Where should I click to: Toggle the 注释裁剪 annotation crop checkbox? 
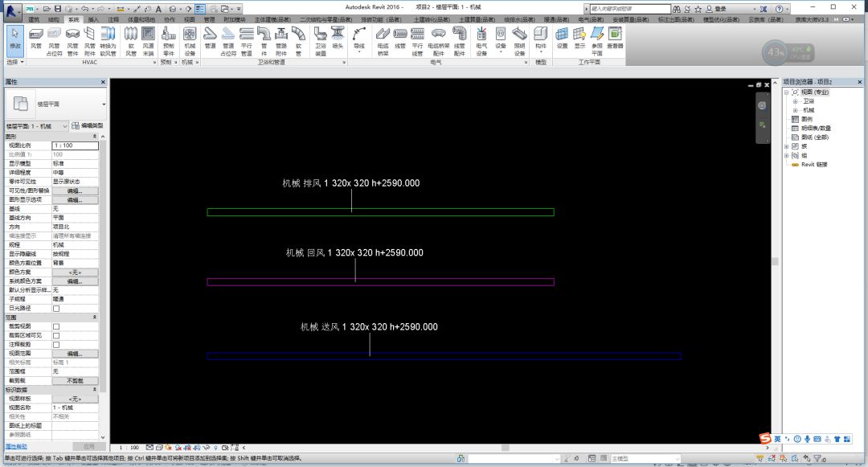click(x=56, y=345)
